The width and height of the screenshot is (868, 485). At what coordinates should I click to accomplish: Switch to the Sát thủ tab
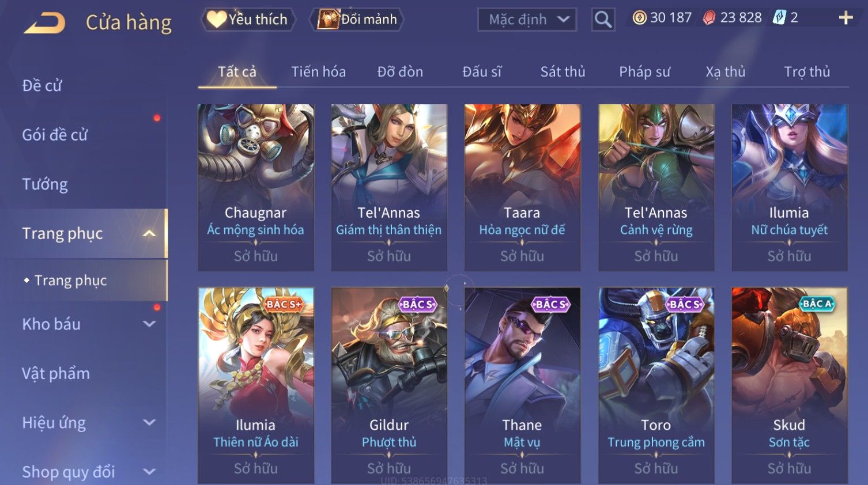[563, 71]
